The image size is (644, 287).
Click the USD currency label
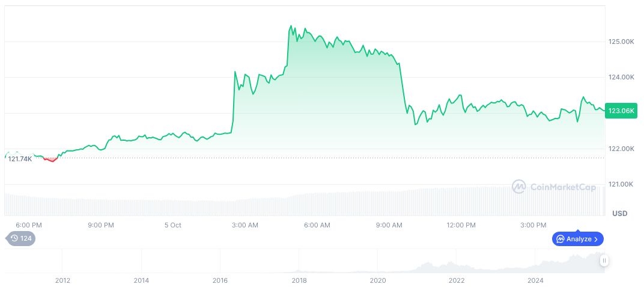pyautogui.click(x=619, y=214)
